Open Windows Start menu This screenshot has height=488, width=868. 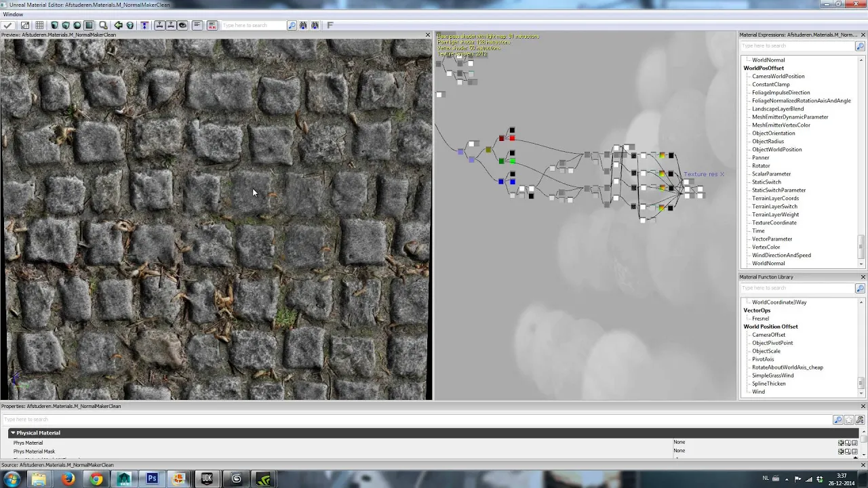[x=12, y=479]
